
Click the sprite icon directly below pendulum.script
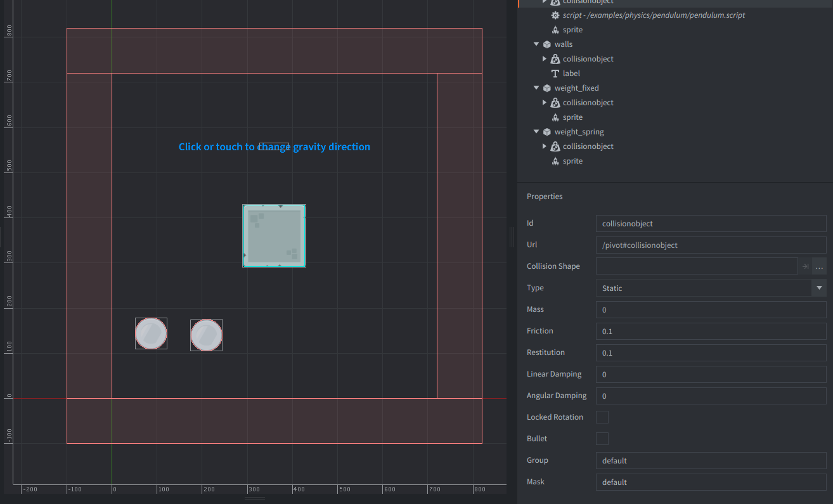tap(555, 30)
